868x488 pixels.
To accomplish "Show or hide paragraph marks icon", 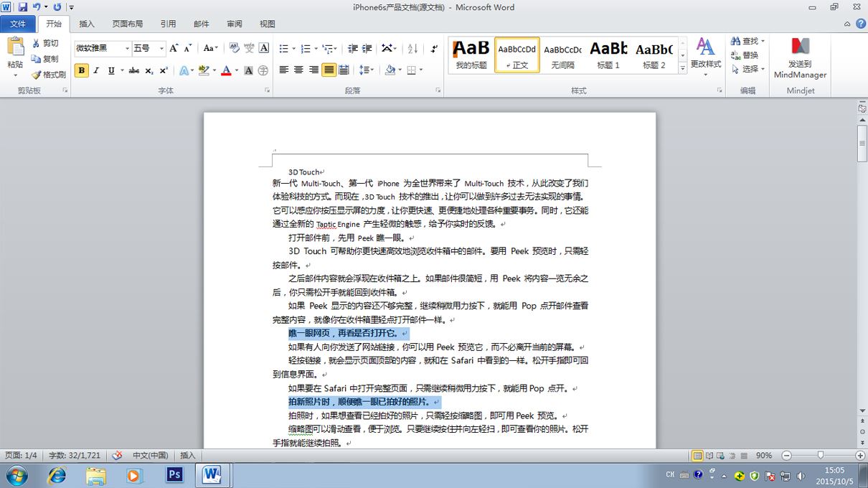I will (434, 48).
